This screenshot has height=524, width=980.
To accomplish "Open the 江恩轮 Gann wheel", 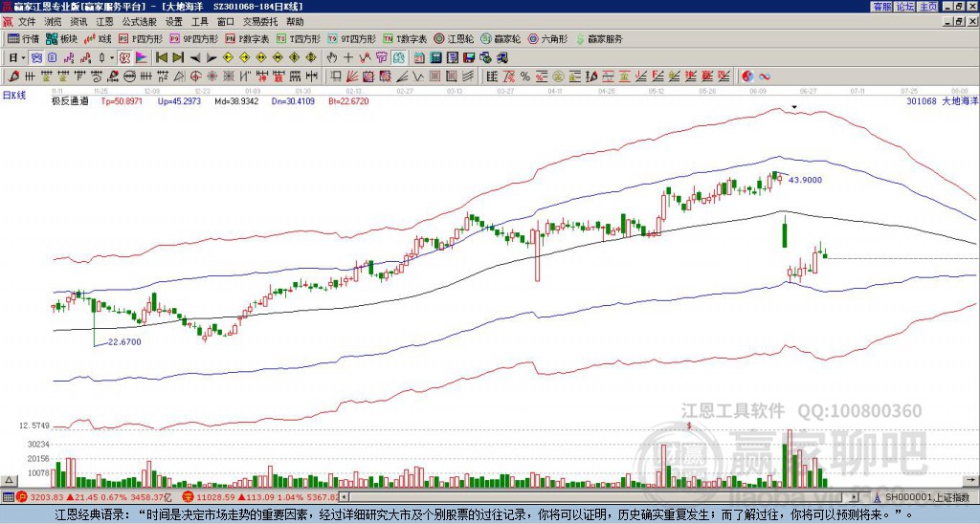I will pyautogui.click(x=455, y=38).
